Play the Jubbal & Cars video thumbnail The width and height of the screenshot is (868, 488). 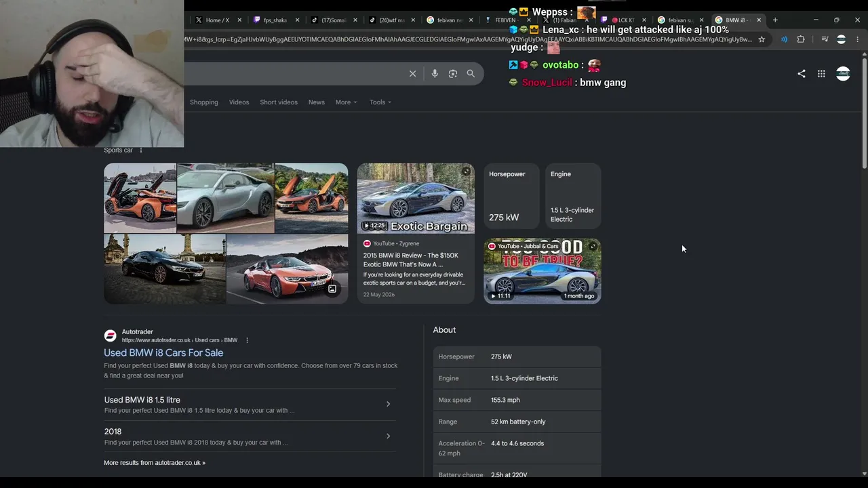point(542,271)
